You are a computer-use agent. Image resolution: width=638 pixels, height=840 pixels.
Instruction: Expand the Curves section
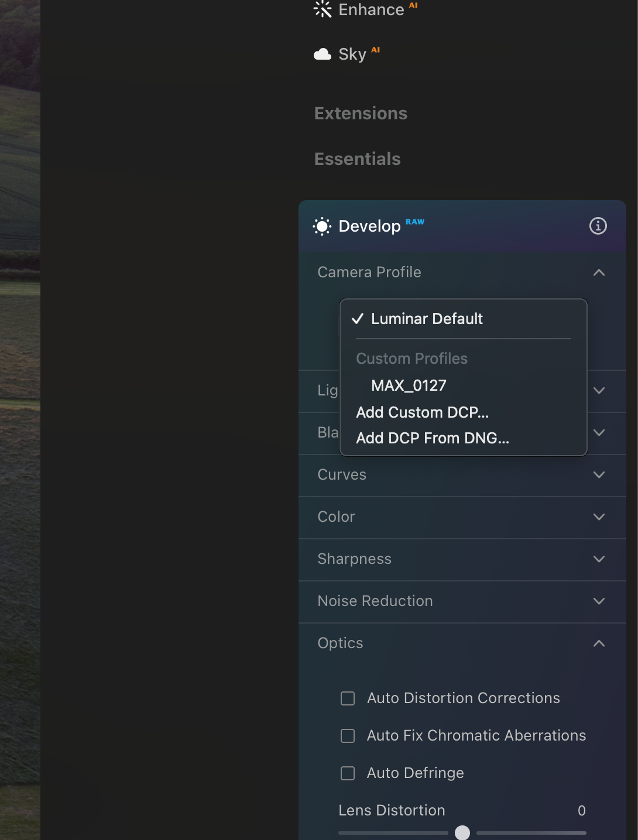(x=462, y=475)
